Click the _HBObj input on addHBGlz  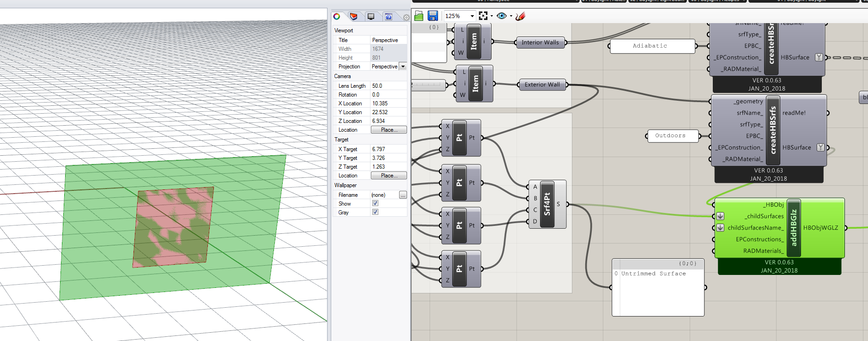pyautogui.click(x=773, y=205)
